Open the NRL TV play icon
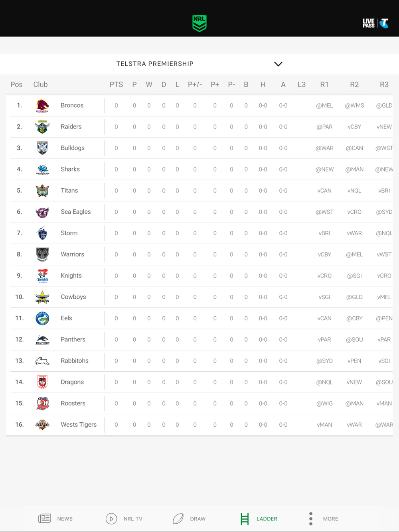The image size is (399, 532). click(x=111, y=518)
